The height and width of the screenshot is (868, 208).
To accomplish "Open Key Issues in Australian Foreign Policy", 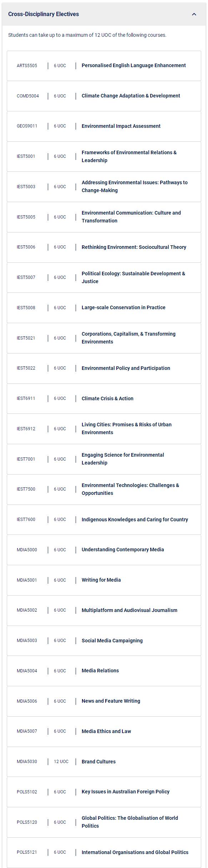I will pyautogui.click(x=125, y=792).
